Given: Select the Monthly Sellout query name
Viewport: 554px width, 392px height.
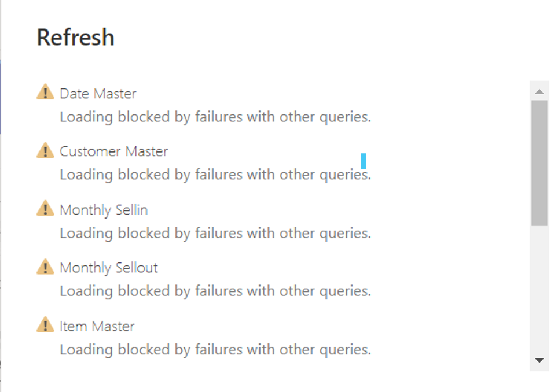Looking at the screenshot, I should (x=109, y=268).
